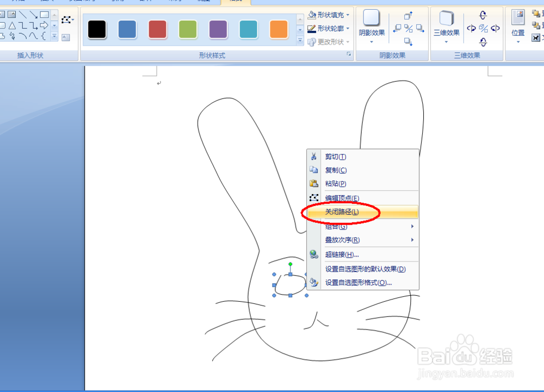Open the 三维效果 gallery button
The height and width of the screenshot is (392, 544).
pyautogui.click(x=447, y=27)
